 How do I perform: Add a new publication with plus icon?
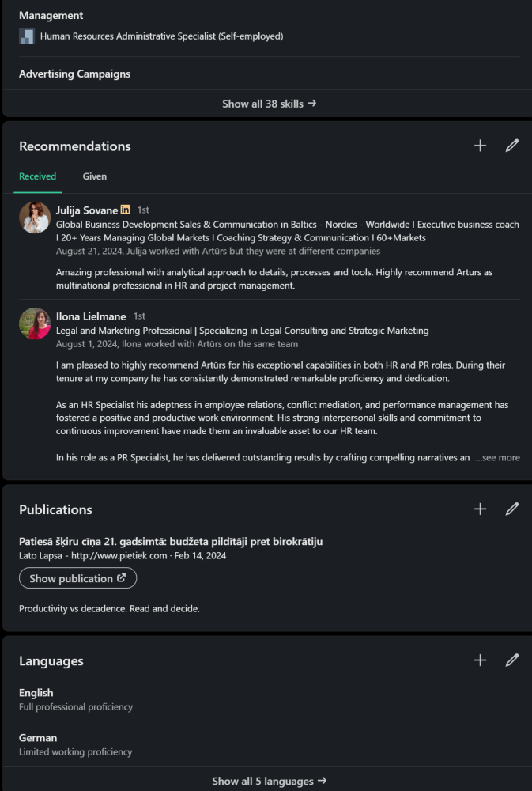point(480,509)
